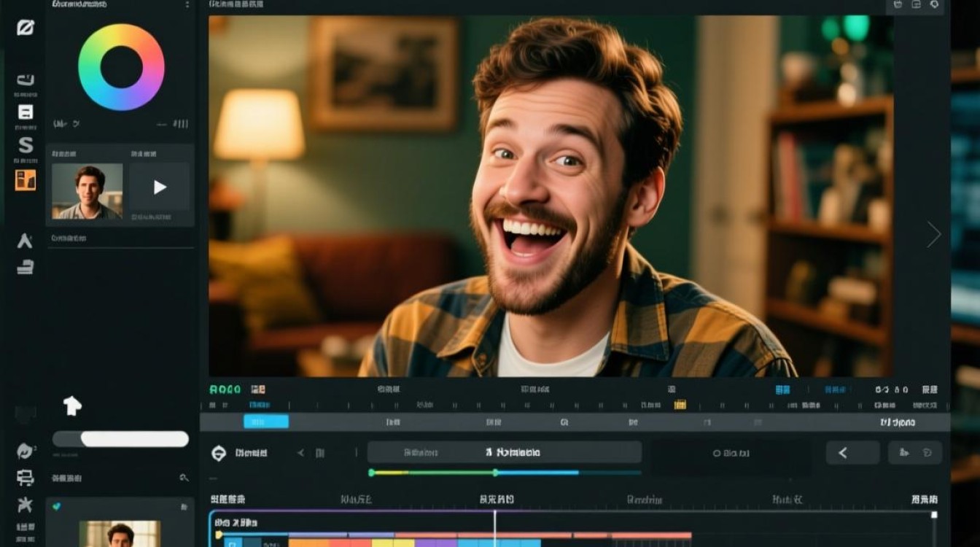Click the gray back-arrow button right of the timecode

(853, 453)
